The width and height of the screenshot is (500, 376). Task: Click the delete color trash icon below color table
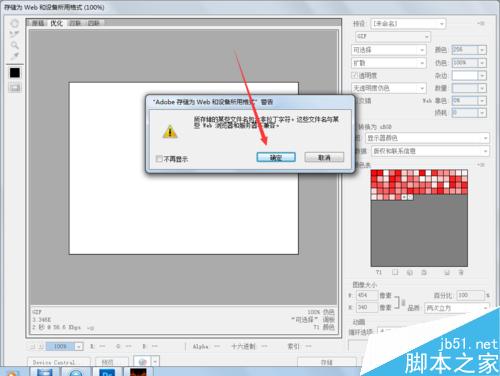pos(461,273)
